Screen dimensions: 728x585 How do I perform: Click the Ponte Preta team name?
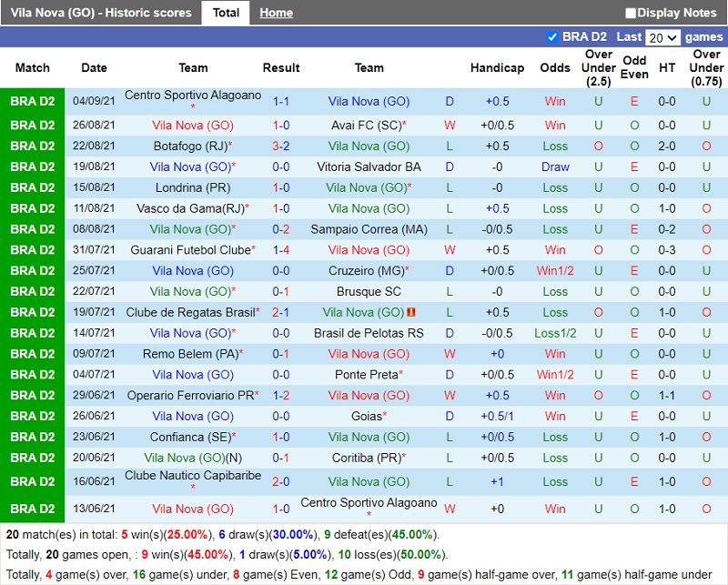(367, 374)
